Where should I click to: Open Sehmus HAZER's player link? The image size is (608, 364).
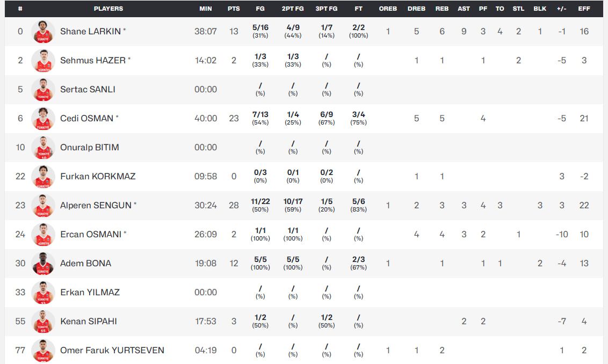click(92, 61)
